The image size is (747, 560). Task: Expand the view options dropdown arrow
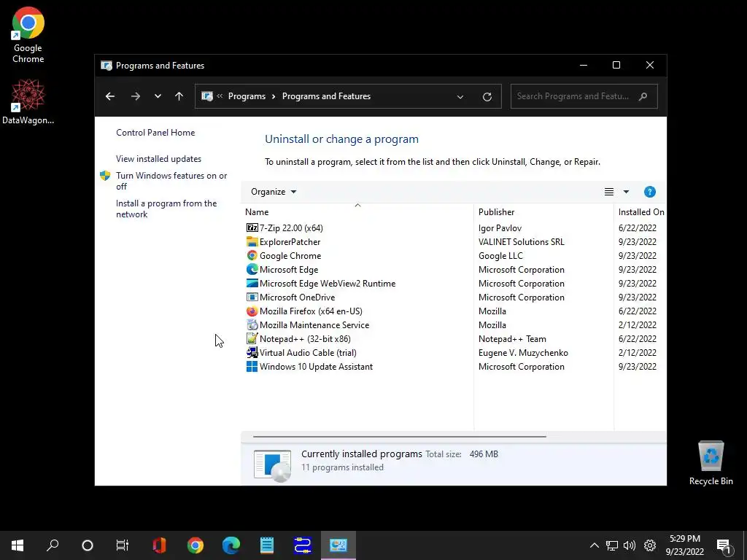point(626,192)
